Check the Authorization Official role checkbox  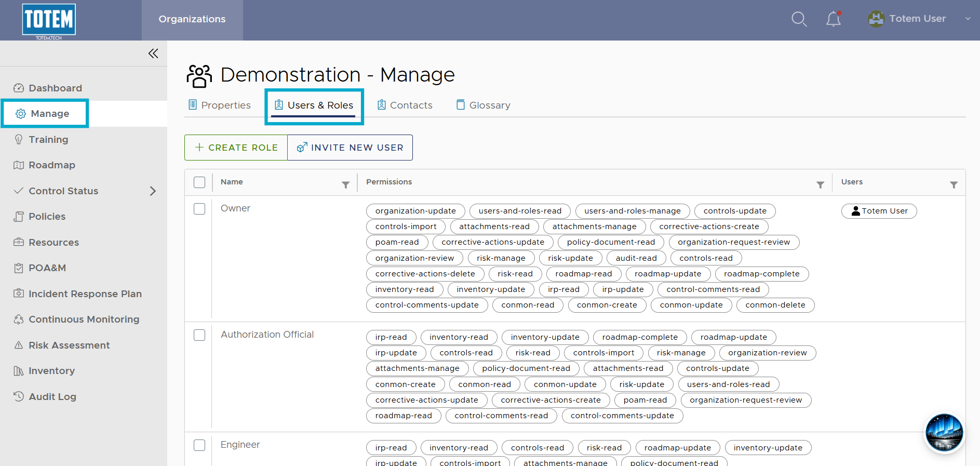coord(199,335)
